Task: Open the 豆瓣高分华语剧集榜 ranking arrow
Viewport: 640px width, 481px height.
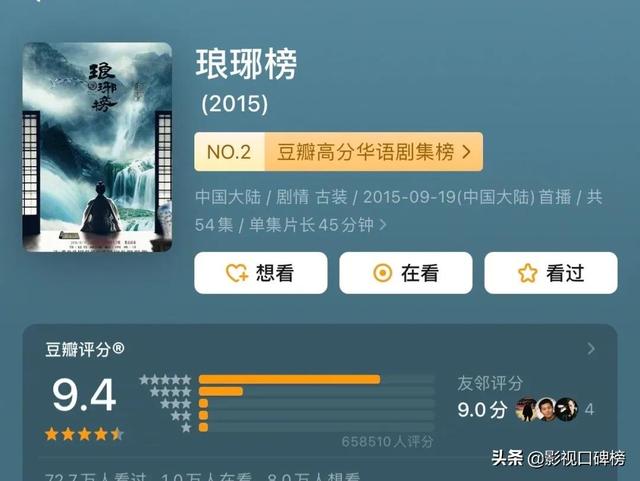Action: (467, 152)
